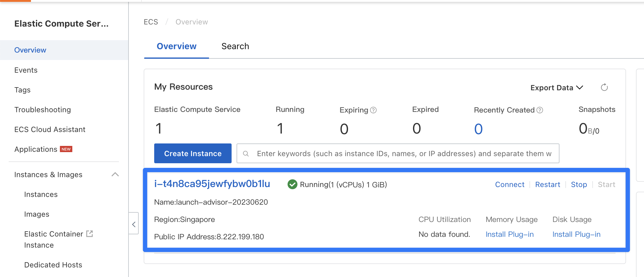Click the green Running status icon
Screen dimensions: 644x277
click(x=292, y=185)
